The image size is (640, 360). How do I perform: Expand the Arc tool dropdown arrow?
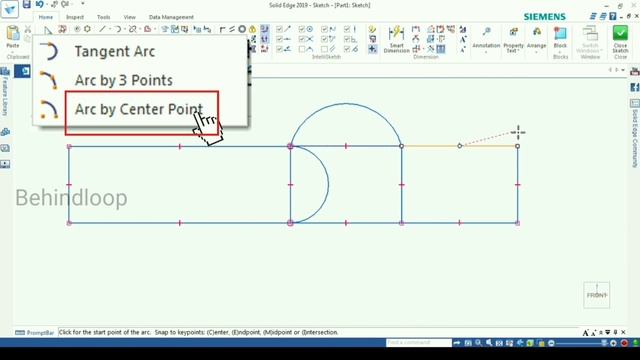click(124, 29)
